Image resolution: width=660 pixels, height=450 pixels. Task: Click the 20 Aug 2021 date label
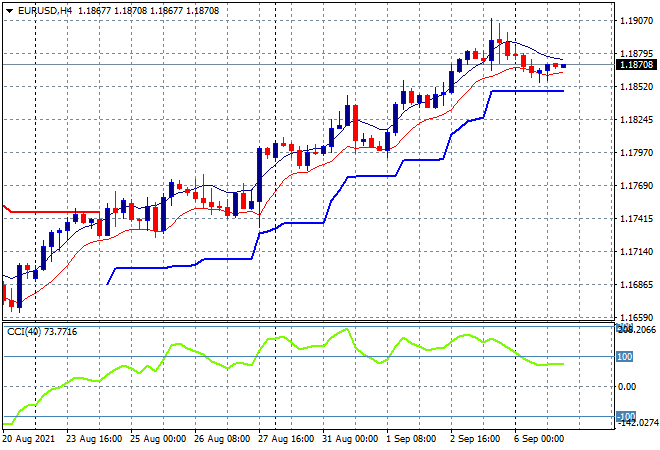(29, 439)
